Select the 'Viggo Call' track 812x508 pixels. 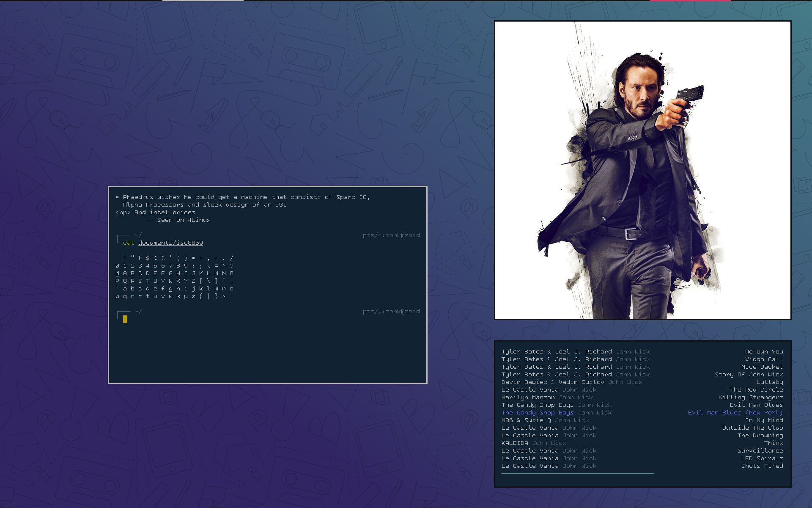(642, 359)
